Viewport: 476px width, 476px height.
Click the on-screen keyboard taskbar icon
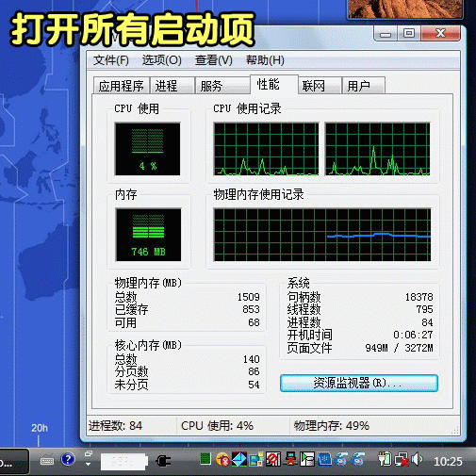tap(47, 461)
